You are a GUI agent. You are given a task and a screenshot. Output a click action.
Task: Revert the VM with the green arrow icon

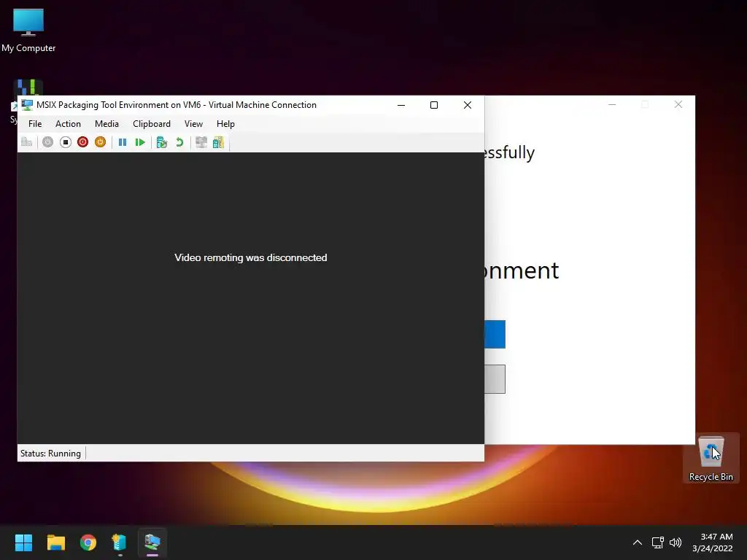179,142
